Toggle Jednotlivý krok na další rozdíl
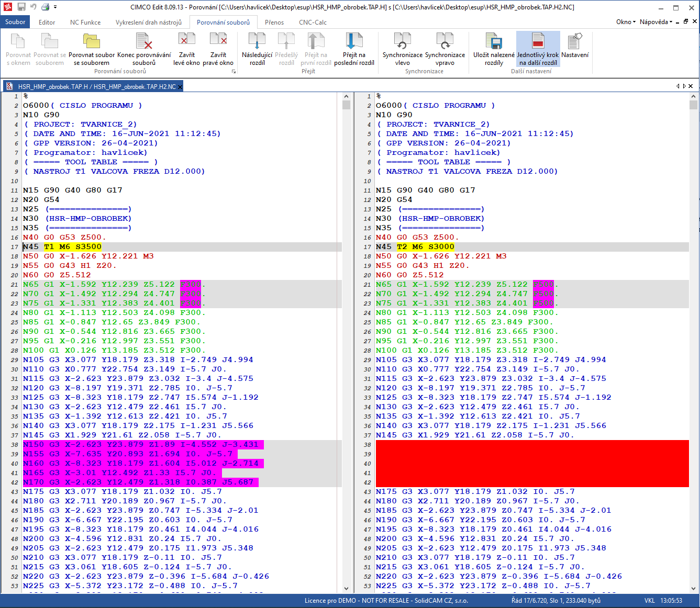Viewport: 700px width, 608px height. [x=538, y=49]
